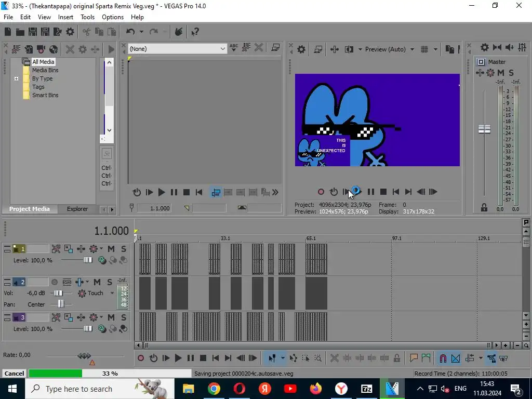Copy snapshot to clipboard in preview window
This screenshot has width=532, height=399.
449,49
